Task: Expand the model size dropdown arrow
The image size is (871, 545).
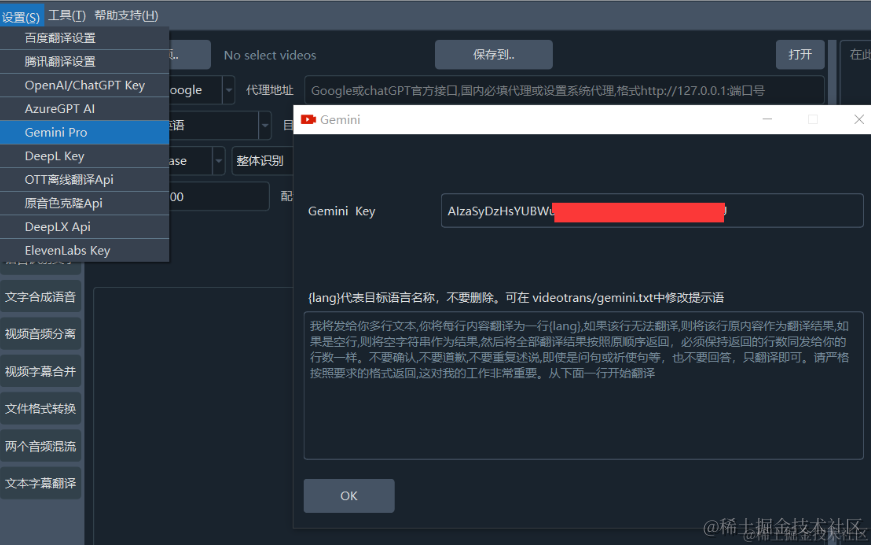Action: (219, 161)
